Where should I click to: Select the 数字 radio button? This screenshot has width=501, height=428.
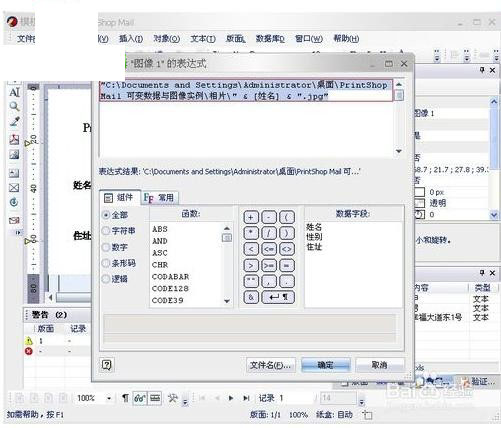click(x=106, y=247)
